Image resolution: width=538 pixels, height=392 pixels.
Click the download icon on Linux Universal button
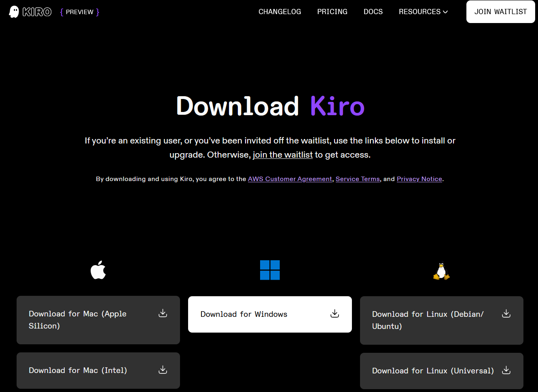pyautogui.click(x=506, y=370)
